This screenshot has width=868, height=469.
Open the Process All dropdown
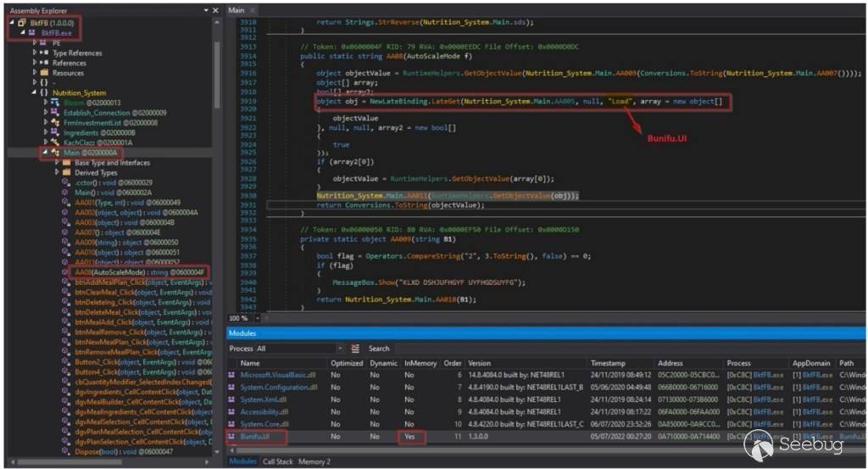341,349
